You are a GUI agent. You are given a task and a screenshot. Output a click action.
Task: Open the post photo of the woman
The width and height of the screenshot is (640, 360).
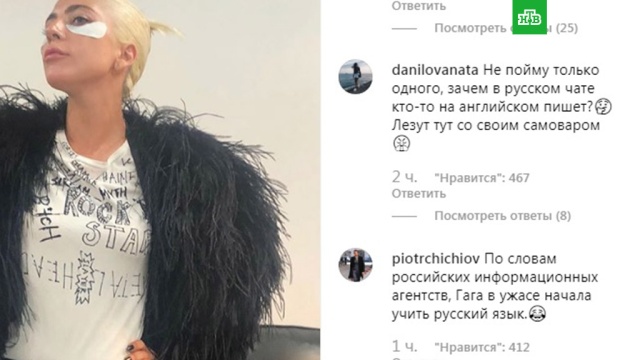(x=160, y=180)
